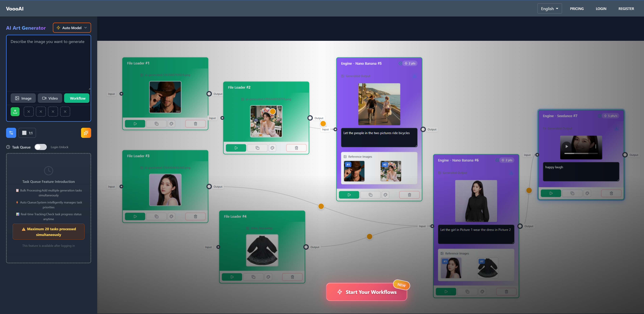Click the green upload image icon
Screen dimensions: 644x314
(15, 112)
